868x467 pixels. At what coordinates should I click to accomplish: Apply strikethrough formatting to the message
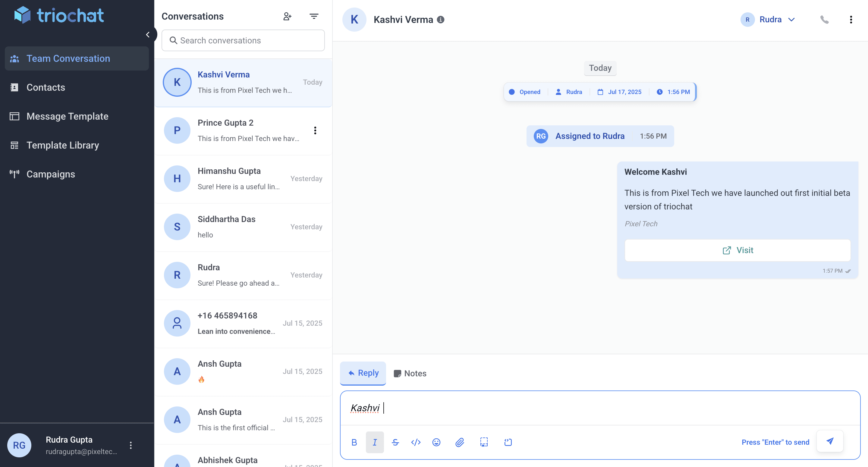click(395, 442)
